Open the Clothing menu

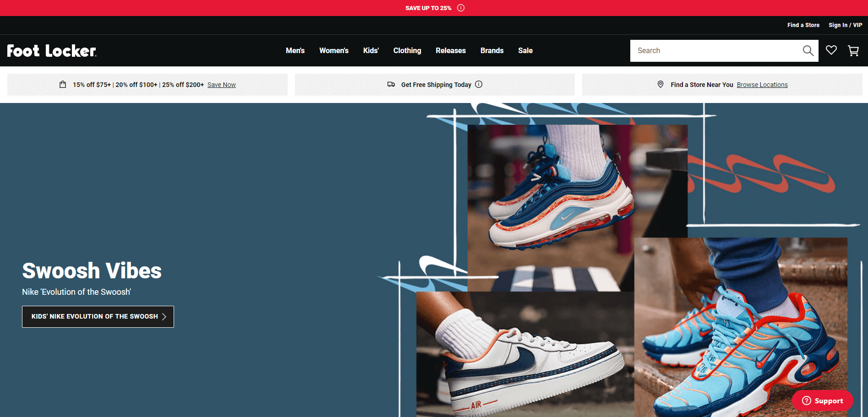(x=407, y=50)
